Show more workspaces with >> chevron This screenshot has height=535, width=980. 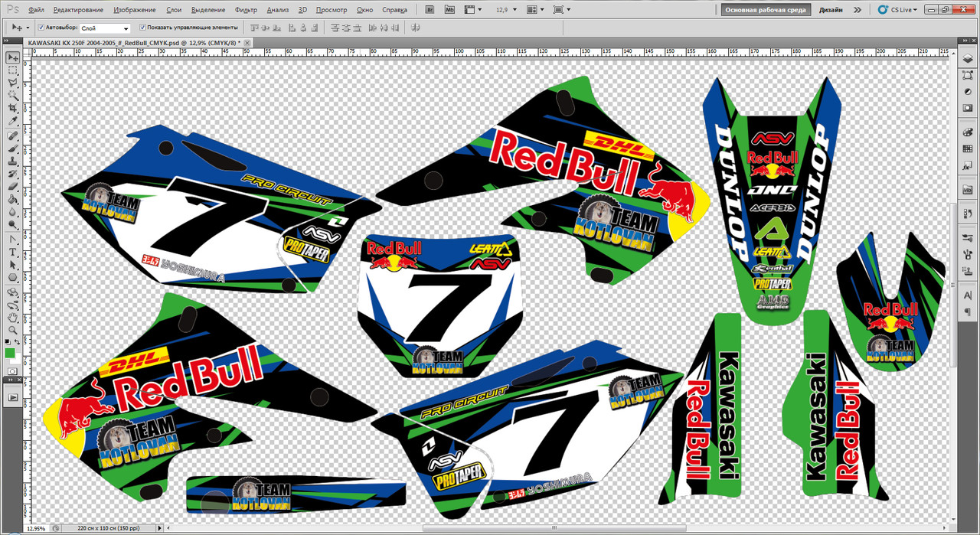857,9
